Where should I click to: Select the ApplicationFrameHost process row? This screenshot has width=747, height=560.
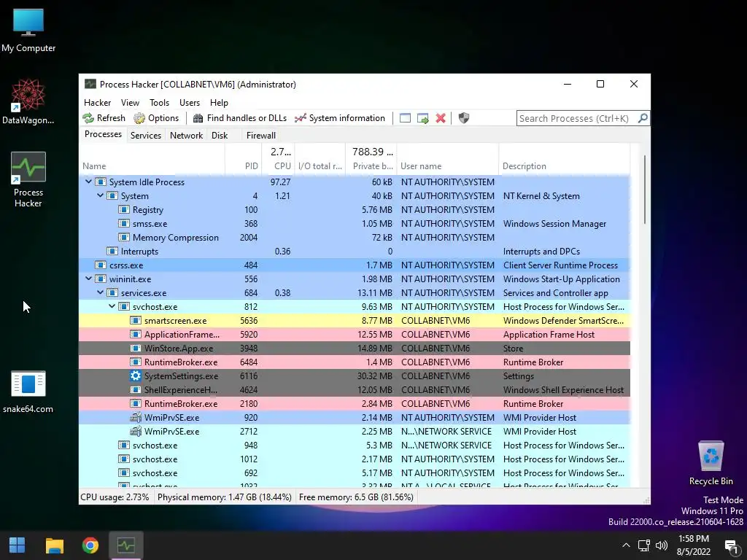click(355, 334)
